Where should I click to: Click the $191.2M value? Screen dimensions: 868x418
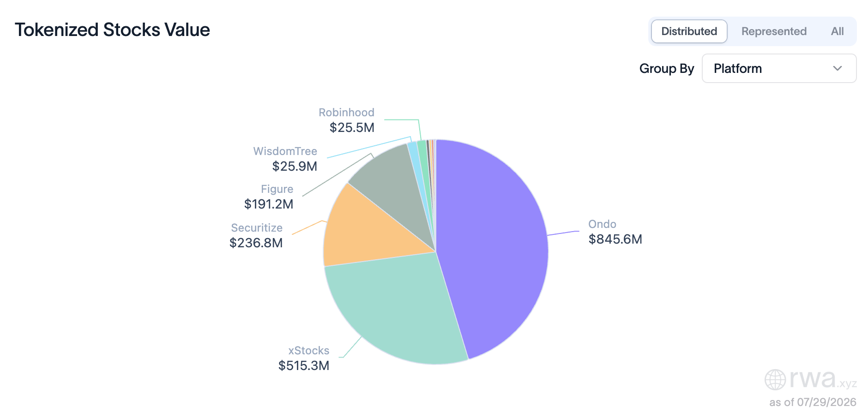tap(269, 204)
